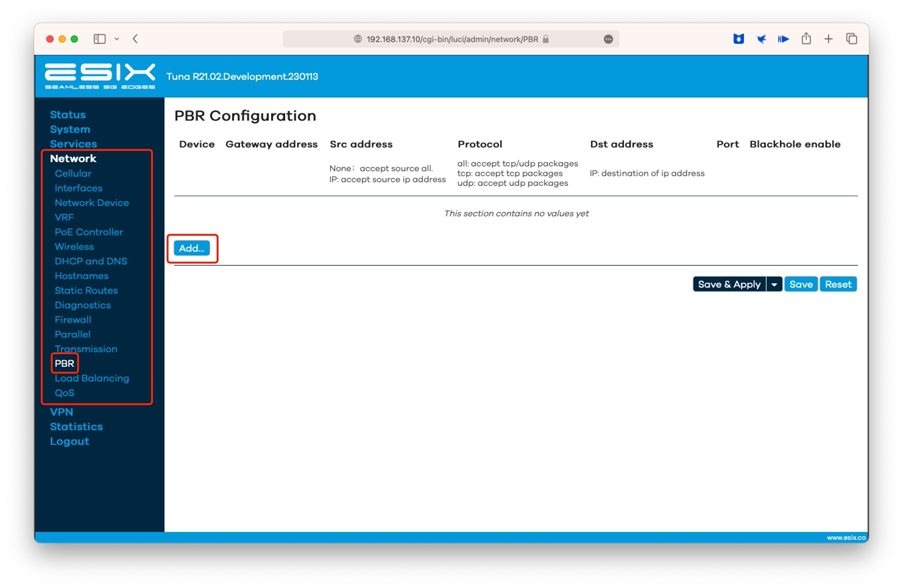Open the QoS page
903x588 pixels.
coord(65,393)
